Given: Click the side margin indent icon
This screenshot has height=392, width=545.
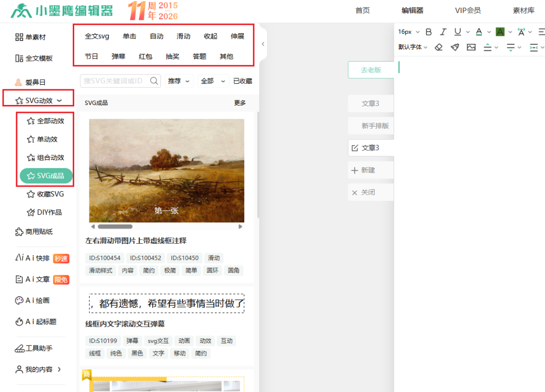Looking at the screenshot, I should (x=534, y=47).
